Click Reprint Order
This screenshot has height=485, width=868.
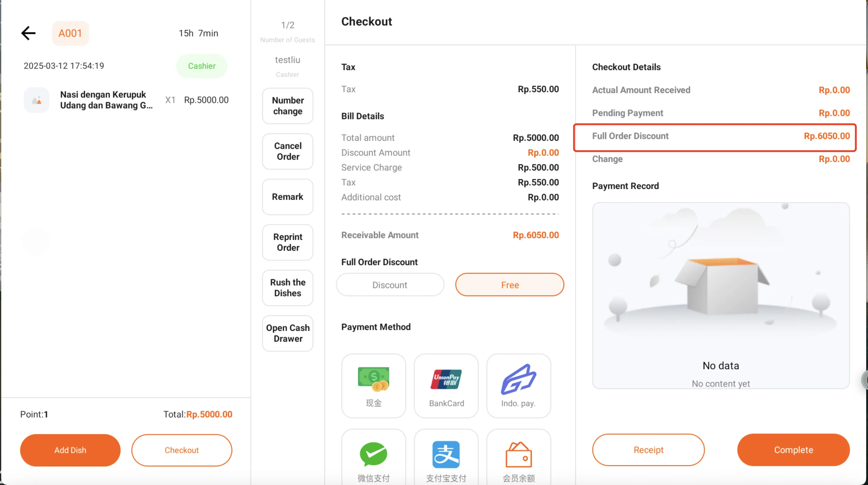288,242
